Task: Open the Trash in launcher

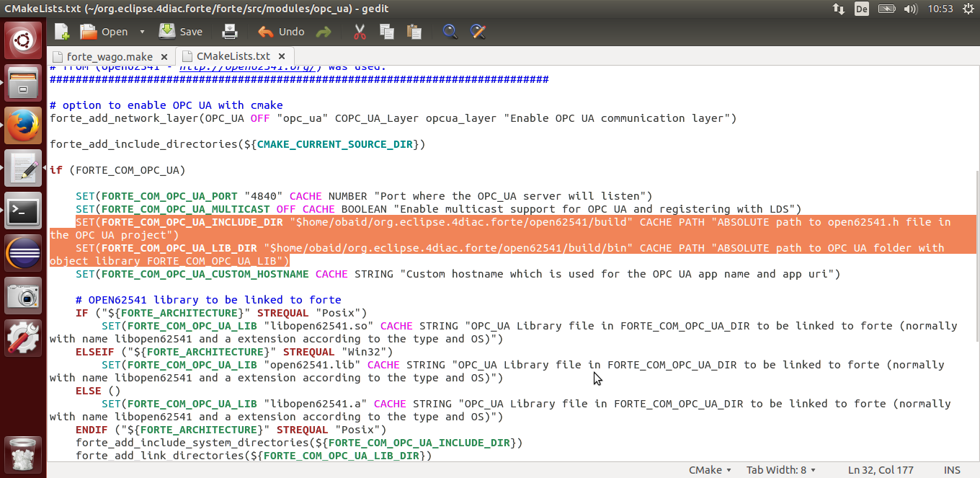Action: pos(24,454)
